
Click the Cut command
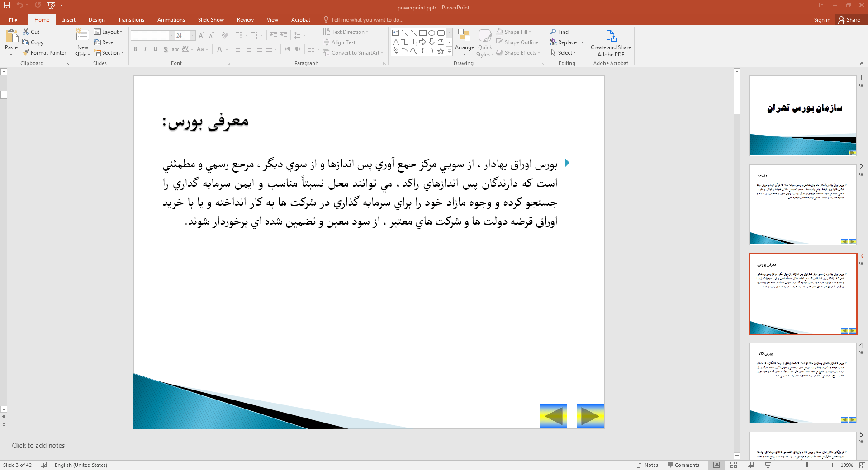(x=31, y=32)
